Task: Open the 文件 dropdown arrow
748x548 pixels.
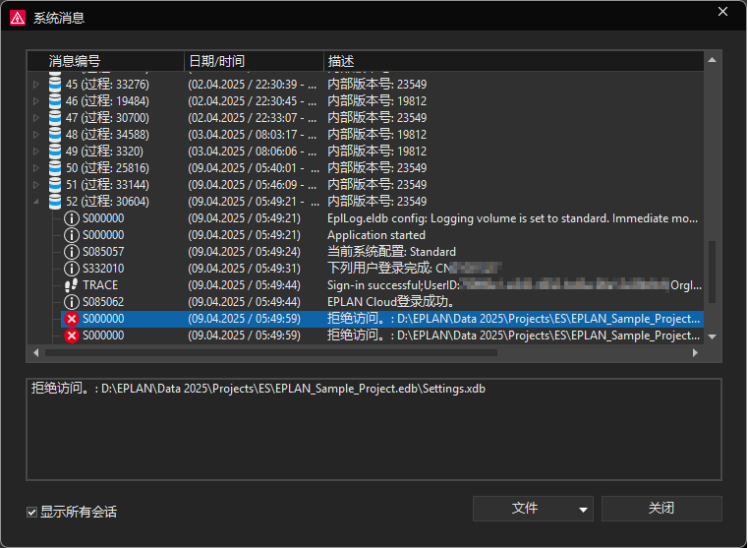Action: tap(583, 509)
